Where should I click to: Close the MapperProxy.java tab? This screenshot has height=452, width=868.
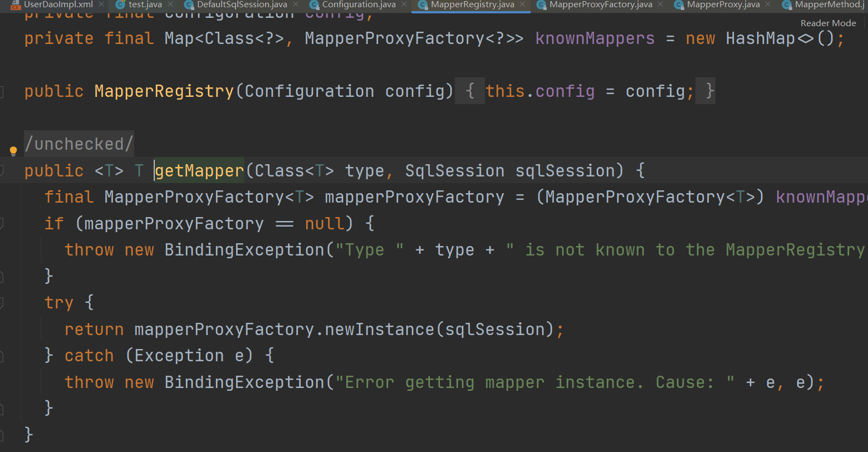click(768, 4)
